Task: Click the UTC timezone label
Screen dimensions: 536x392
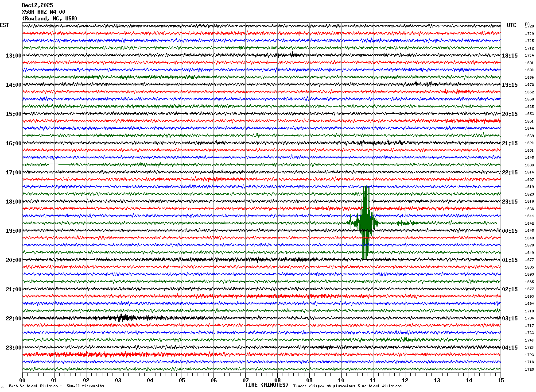Action: [512, 25]
